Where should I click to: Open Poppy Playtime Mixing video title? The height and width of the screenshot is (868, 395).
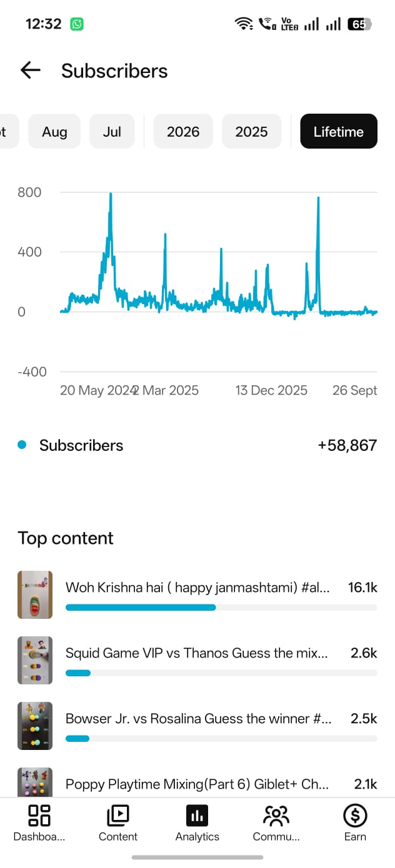point(197,784)
